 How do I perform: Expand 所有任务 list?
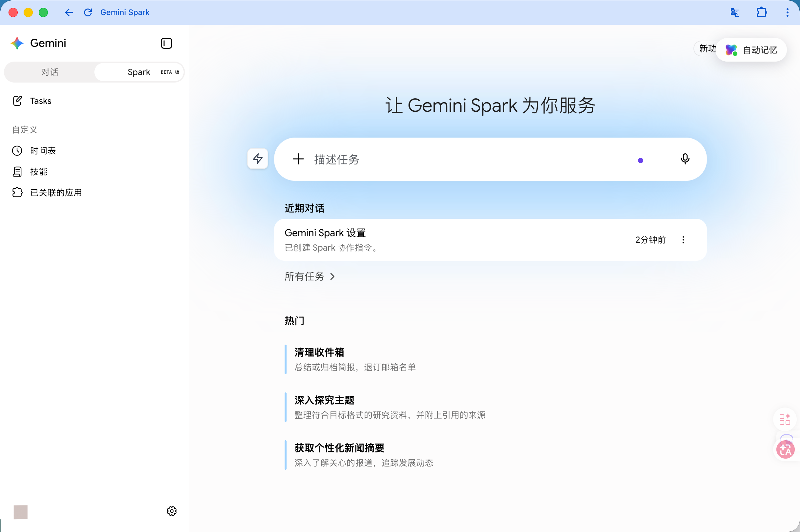[310, 276]
